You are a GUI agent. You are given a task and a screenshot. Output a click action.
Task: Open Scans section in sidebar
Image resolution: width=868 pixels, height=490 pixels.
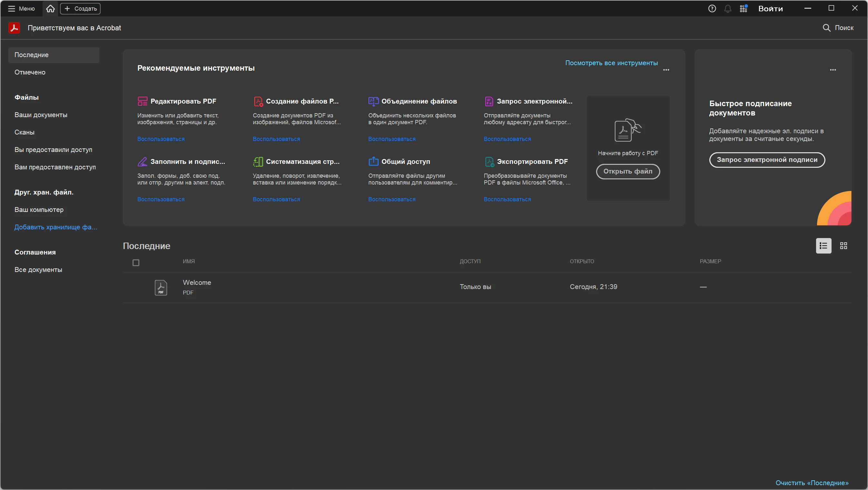click(x=24, y=132)
